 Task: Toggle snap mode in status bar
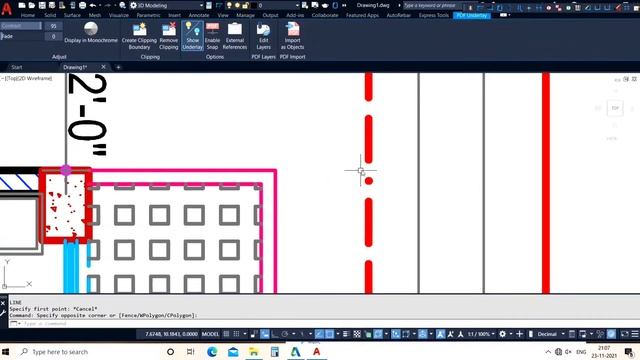tap(236, 334)
